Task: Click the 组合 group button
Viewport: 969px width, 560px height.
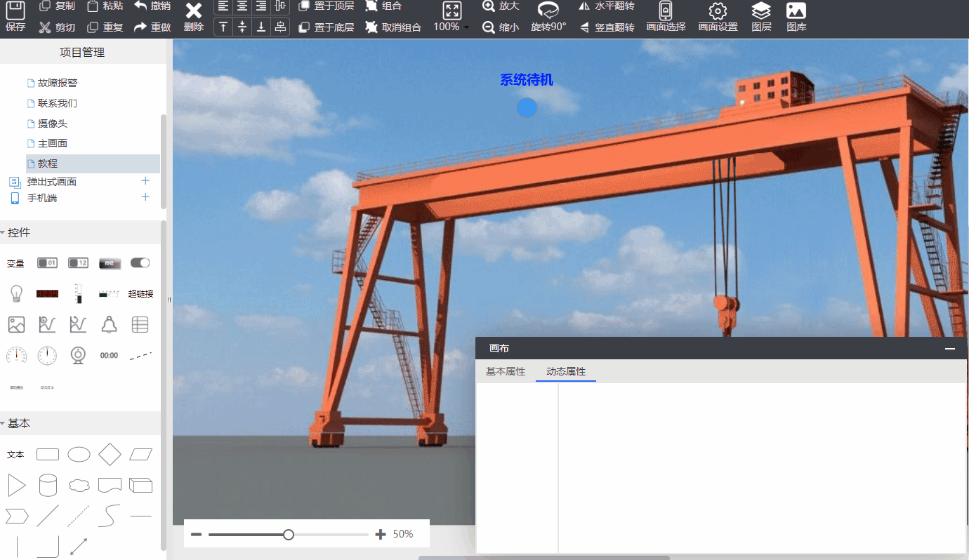Action: point(383,6)
